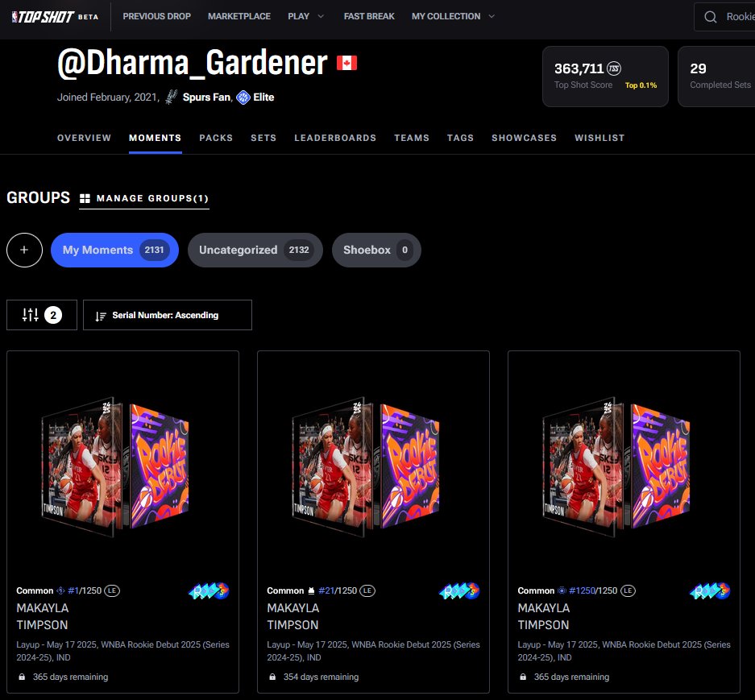This screenshot has width=755, height=700.
Task: Open the Leaderboards tab
Action: click(x=335, y=138)
